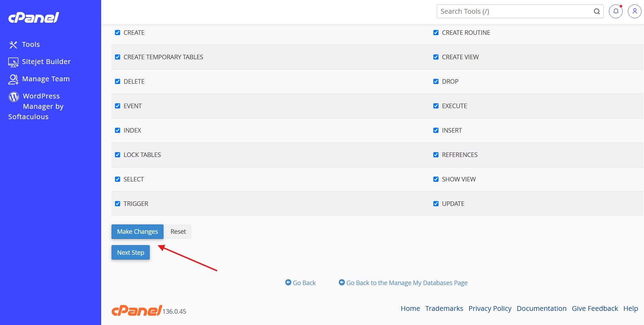The width and height of the screenshot is (644, 325).
Task: Open the Documentation footer link
Action: 541,308
